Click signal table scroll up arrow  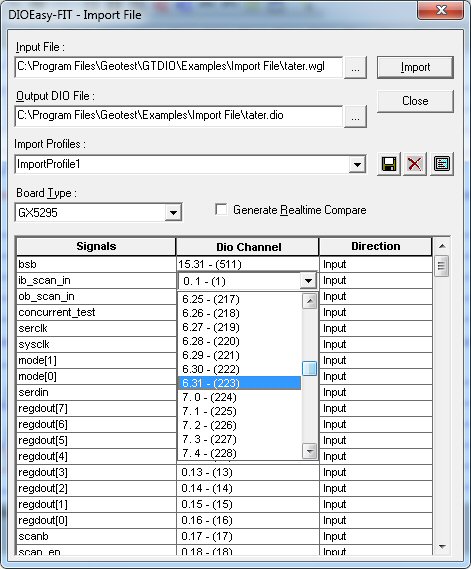pyautogui.click(x=442, y=246)
